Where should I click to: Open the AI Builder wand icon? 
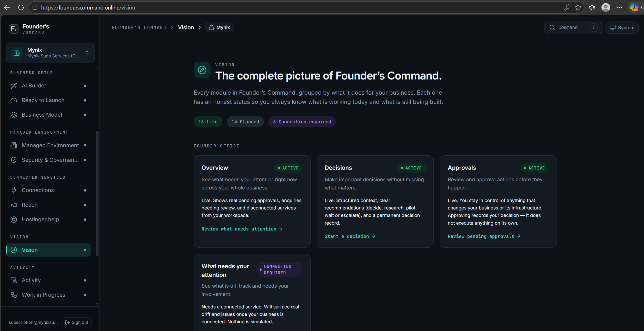coord(14,86)
